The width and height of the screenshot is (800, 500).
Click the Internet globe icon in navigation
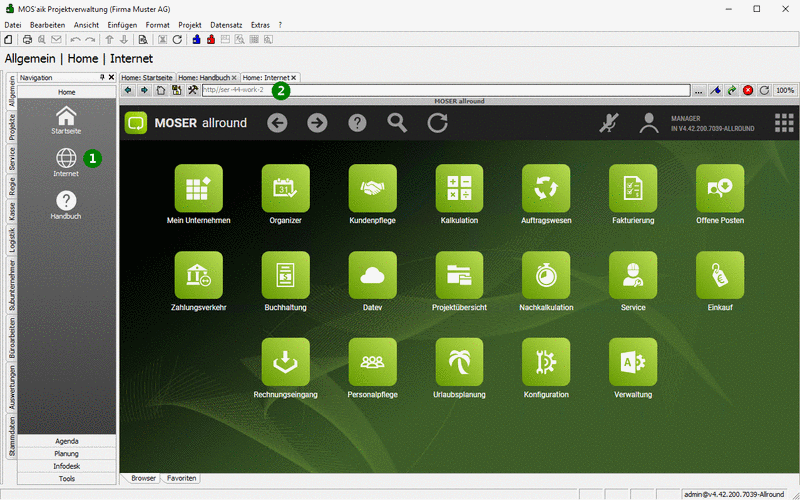(66, 158)
